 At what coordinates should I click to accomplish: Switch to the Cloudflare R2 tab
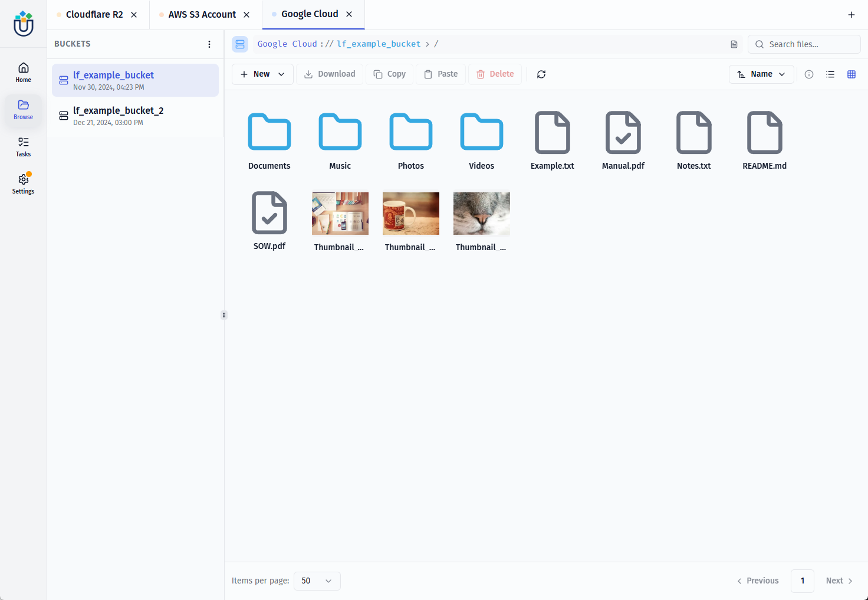click(x=94, y=15)
